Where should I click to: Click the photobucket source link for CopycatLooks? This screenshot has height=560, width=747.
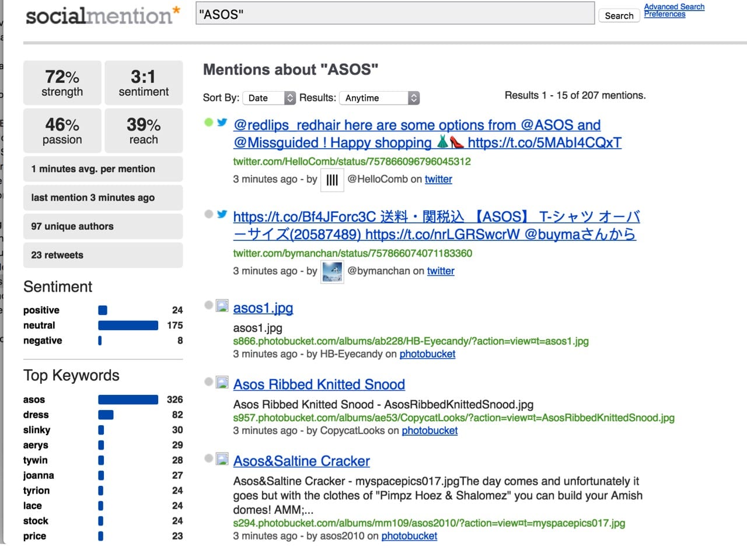(x=430, y=430)
